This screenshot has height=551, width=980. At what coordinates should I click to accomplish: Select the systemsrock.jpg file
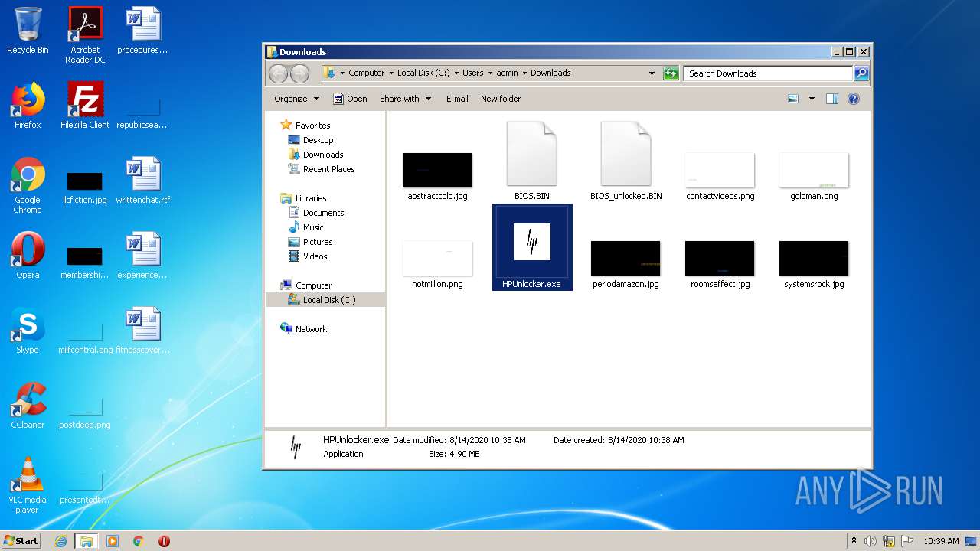(814, 265)
